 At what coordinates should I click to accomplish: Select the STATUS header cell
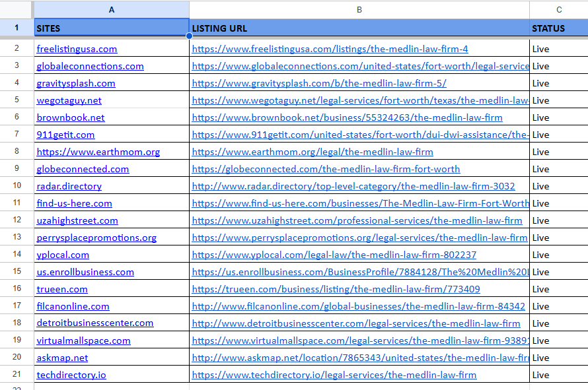559,28
